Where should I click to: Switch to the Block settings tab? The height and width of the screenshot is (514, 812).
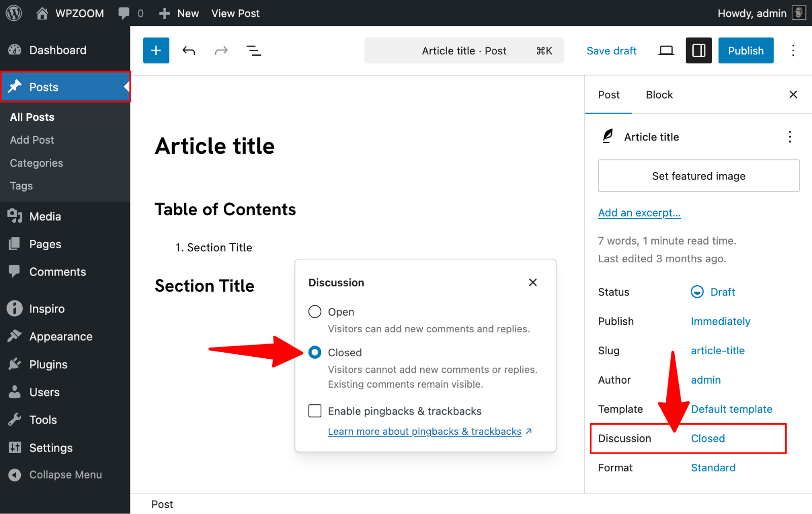pos(659,95)
